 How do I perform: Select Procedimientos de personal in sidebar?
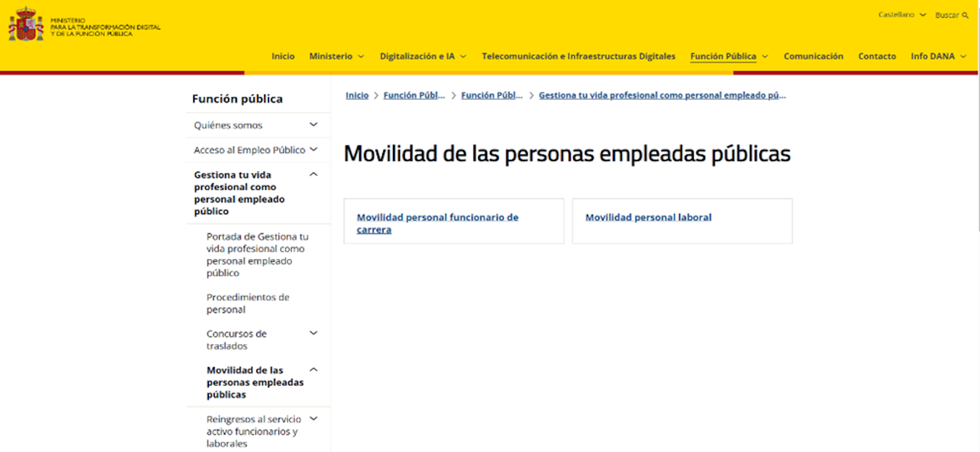248,303
